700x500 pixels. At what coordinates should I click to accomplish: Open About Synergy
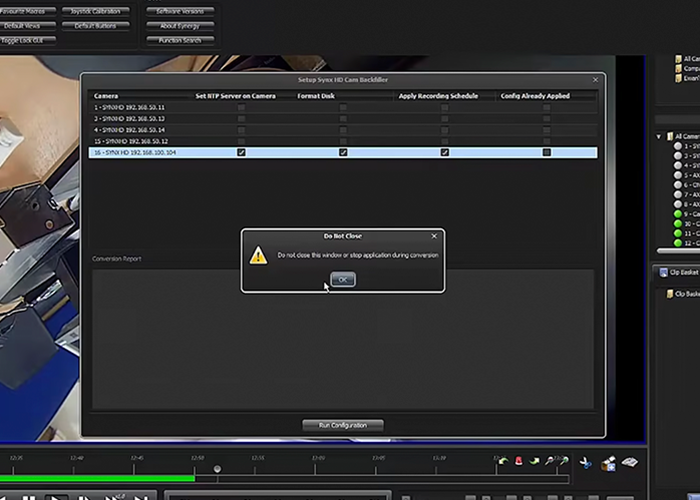pyautogui.click(x=180, y=26)
